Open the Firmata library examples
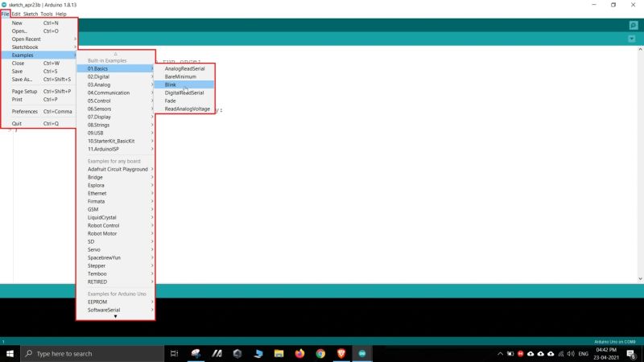Screen dimensions: 644x362 coord(115,202)
